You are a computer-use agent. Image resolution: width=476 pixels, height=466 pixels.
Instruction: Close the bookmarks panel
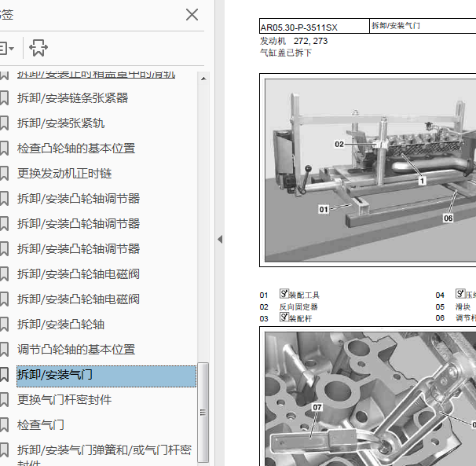click(192, 15)
